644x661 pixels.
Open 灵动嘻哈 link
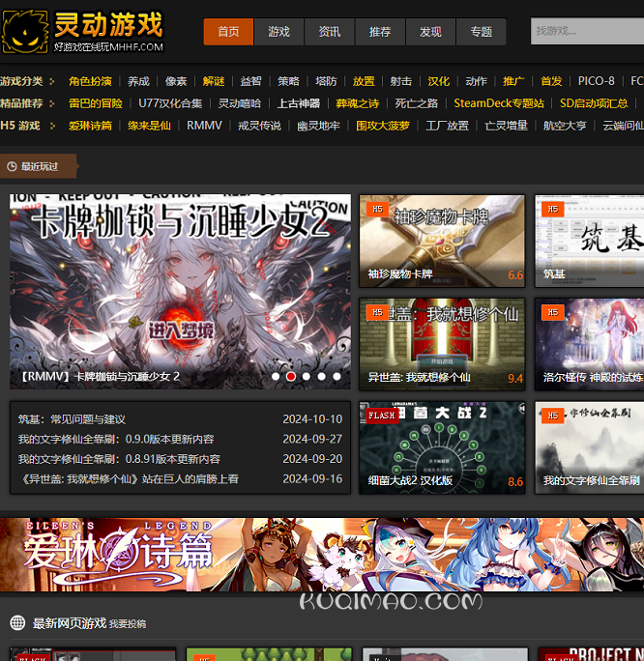point(240,103)
